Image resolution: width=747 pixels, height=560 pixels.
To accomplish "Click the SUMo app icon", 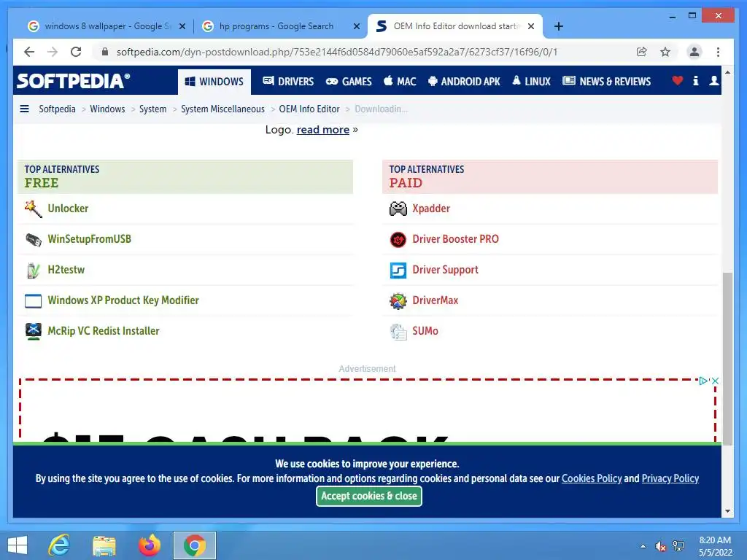I will click(398, 332).
